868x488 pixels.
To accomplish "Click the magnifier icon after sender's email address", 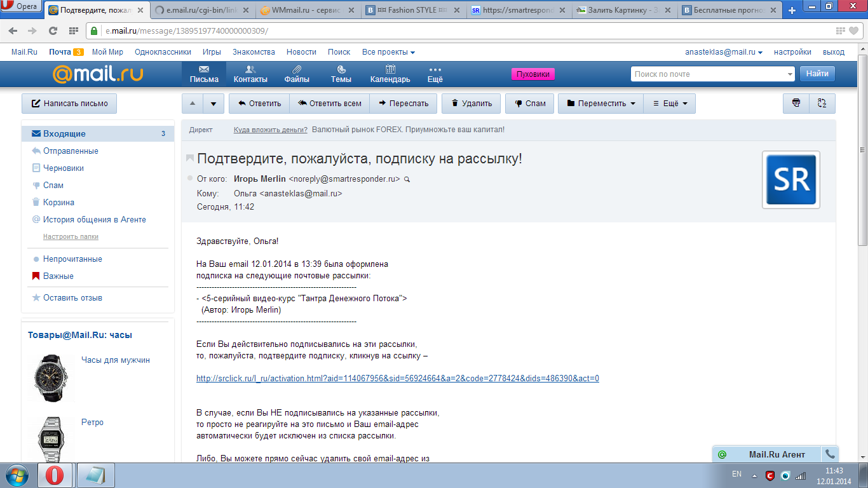I will (x=407, y=180).
